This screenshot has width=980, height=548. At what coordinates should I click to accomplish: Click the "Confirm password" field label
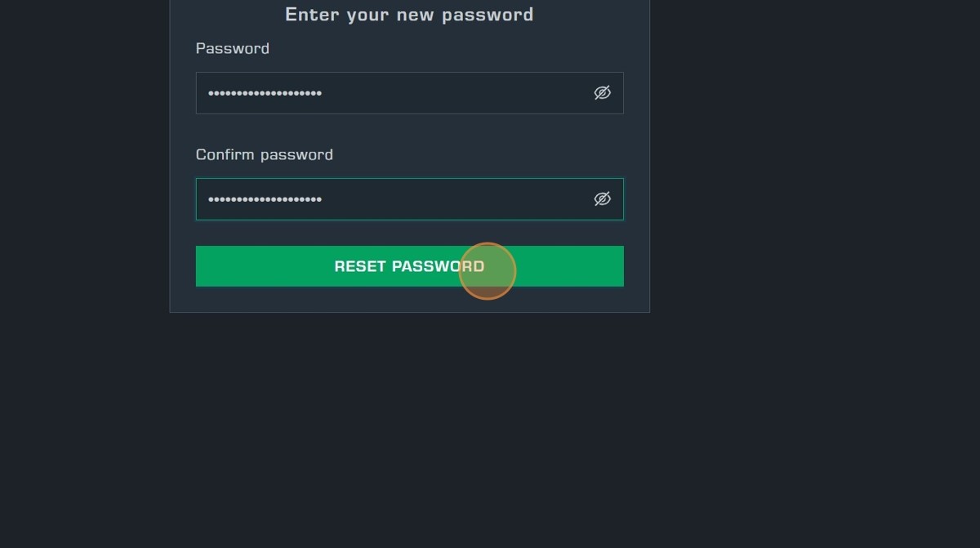(265, 155)
